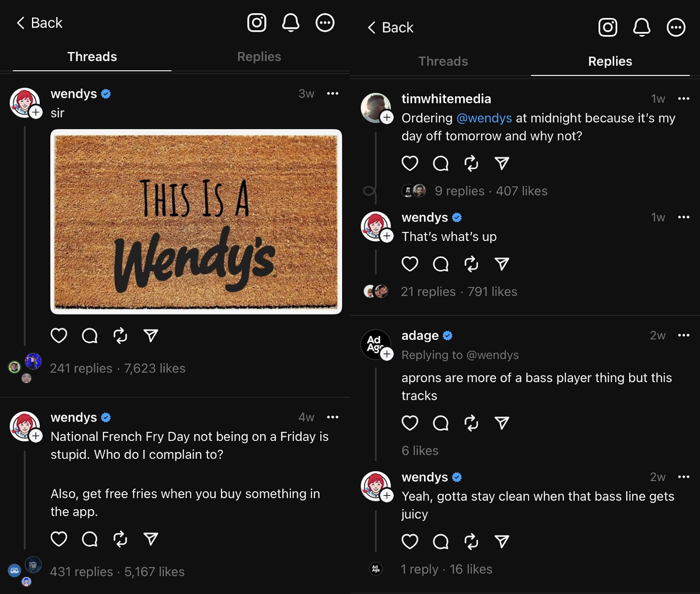
Task: Open the Instagram icon in the left header
Action: [x=257, y=22]
